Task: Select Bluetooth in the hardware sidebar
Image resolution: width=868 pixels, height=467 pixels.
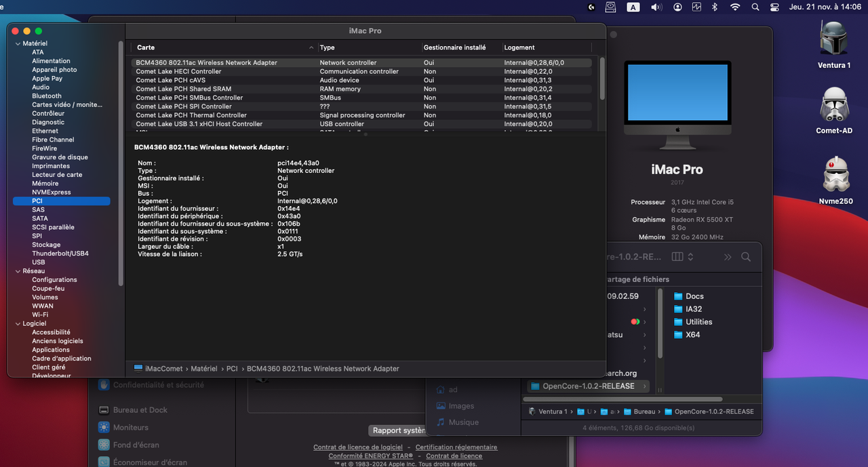Action: pos(46,96)
